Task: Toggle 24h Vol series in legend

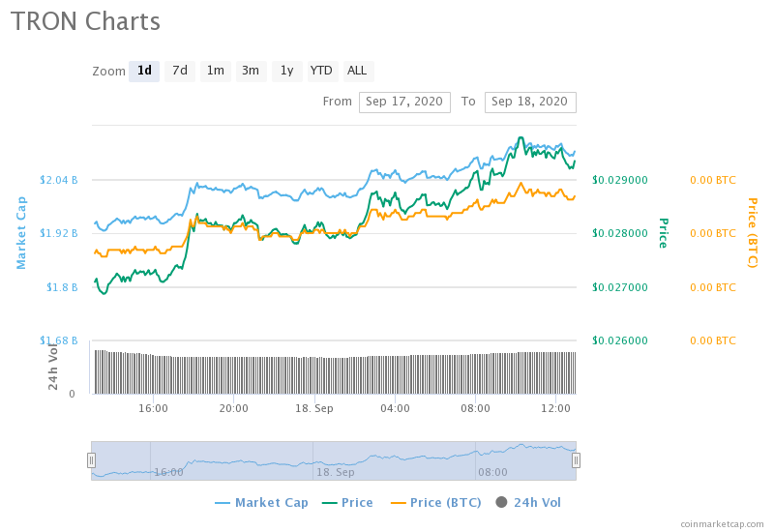Action: pyautogui.click(x=528, y=503)
